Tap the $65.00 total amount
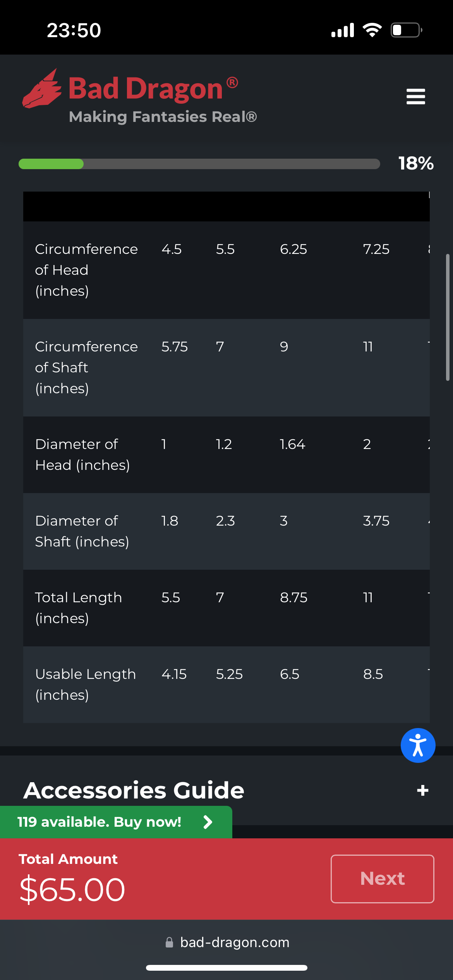Viewport: 453px width, 980px height. coord(72,889)
